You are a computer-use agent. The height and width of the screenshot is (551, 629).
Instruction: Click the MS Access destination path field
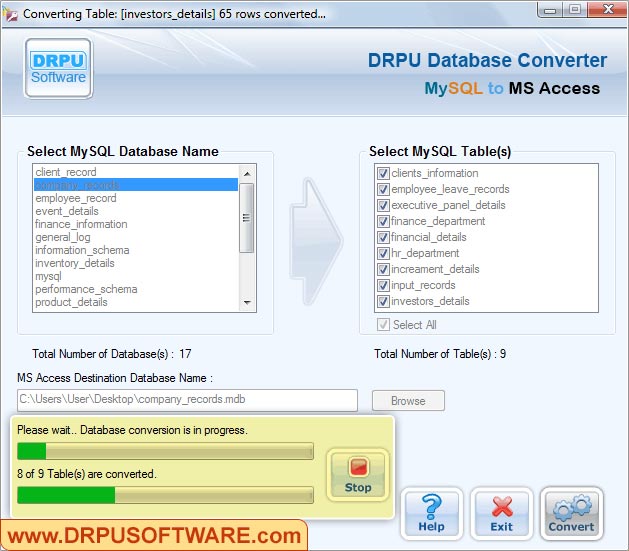coord(187,400)
